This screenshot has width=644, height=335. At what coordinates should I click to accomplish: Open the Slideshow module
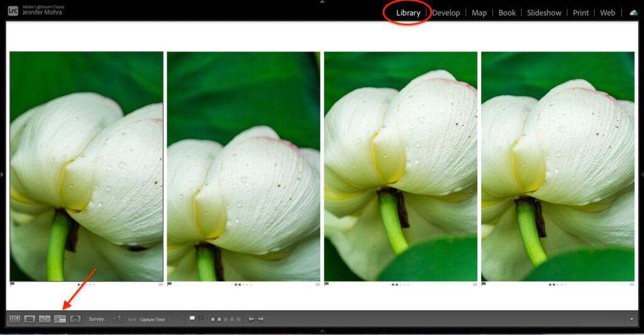pyautogui.click(x=544, y=13)
